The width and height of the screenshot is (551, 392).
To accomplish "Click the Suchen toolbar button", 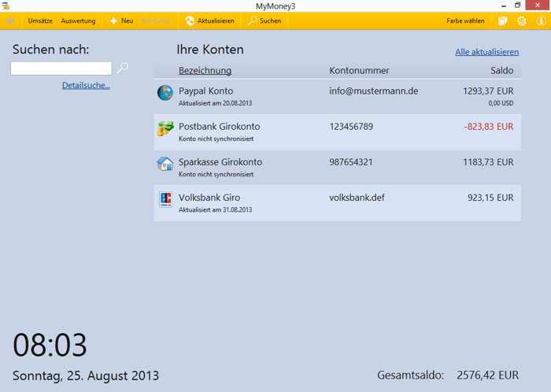I will [264, 20].
